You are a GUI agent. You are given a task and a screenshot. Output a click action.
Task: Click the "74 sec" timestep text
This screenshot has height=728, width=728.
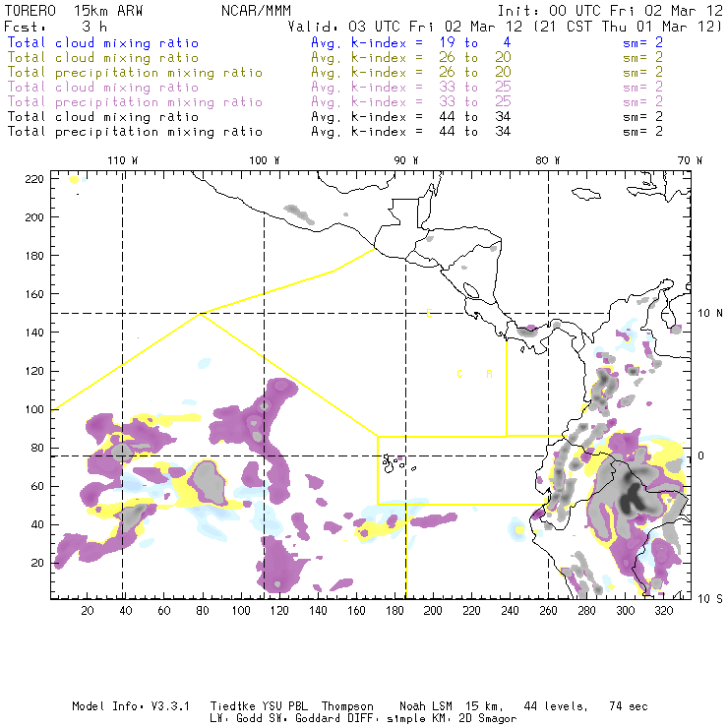(x=629, y=706)
